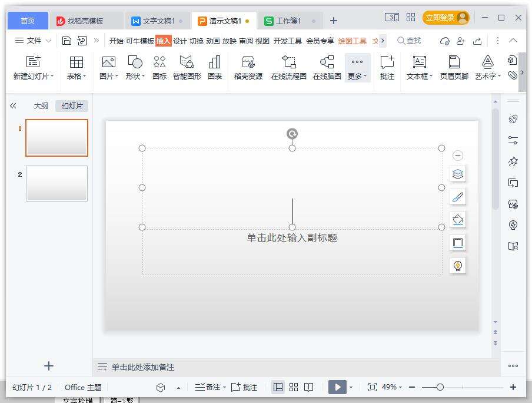Toggle 备注 notes pane in status bar
This screenshot has height=403, width=532.
pos(210,387)
